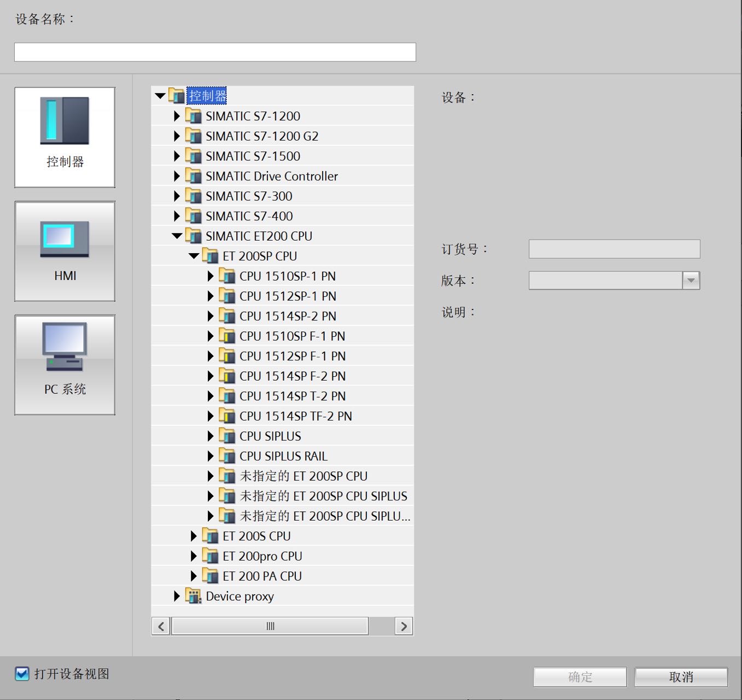Screen dimensions: 742x700
Task: Click the SIMATIC S7-1200 folder icon
Action: (194, 116)
